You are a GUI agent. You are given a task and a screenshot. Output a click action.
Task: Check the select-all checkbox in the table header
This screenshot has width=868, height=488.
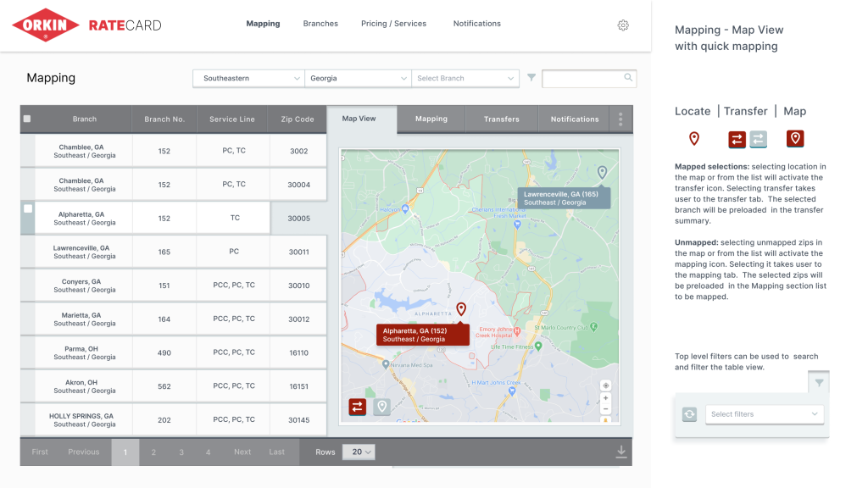click(x=26, y=119)
